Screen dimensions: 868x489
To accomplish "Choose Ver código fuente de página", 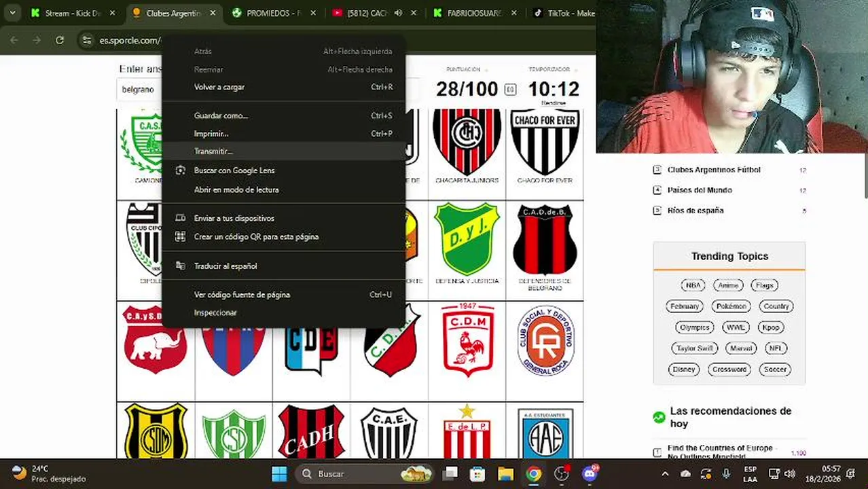I will [283, 295].
